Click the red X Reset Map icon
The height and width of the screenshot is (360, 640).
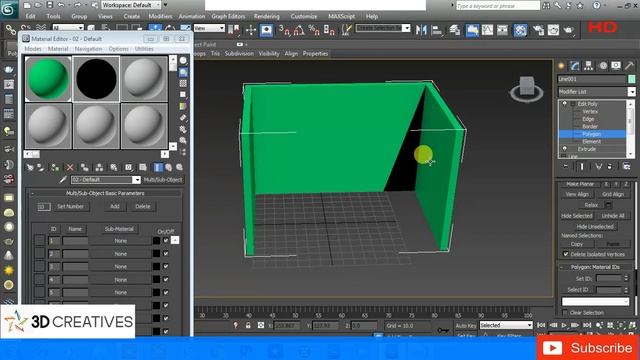[x=70, y=167]
